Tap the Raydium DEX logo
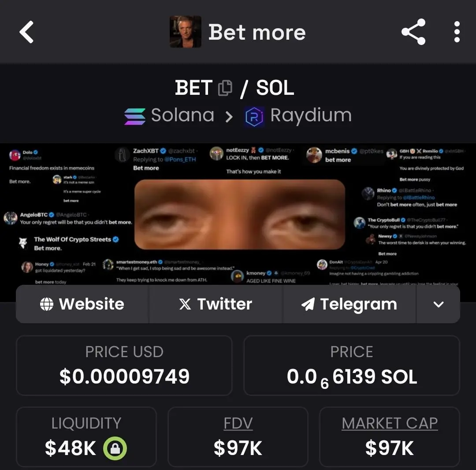The width and height of the screenshot is (476, 470). pyautogui.click(x=254, y=116)
